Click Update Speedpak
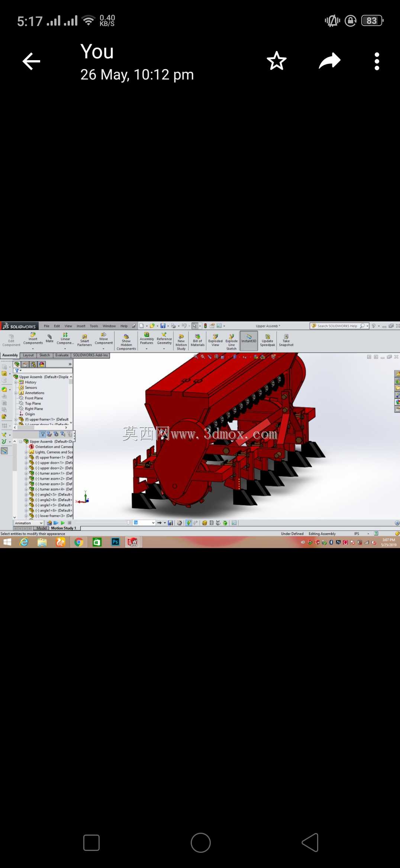 pos(268,340)
